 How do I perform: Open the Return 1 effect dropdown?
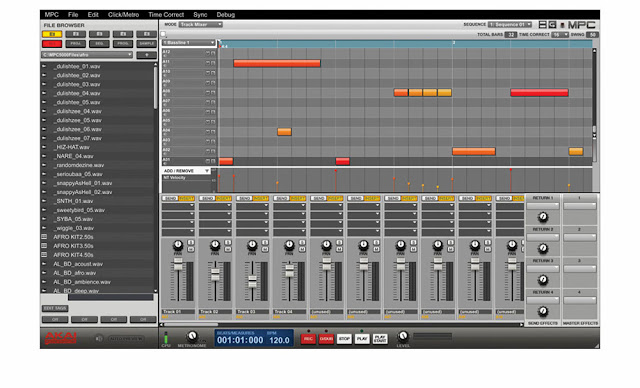click(543, 206)
